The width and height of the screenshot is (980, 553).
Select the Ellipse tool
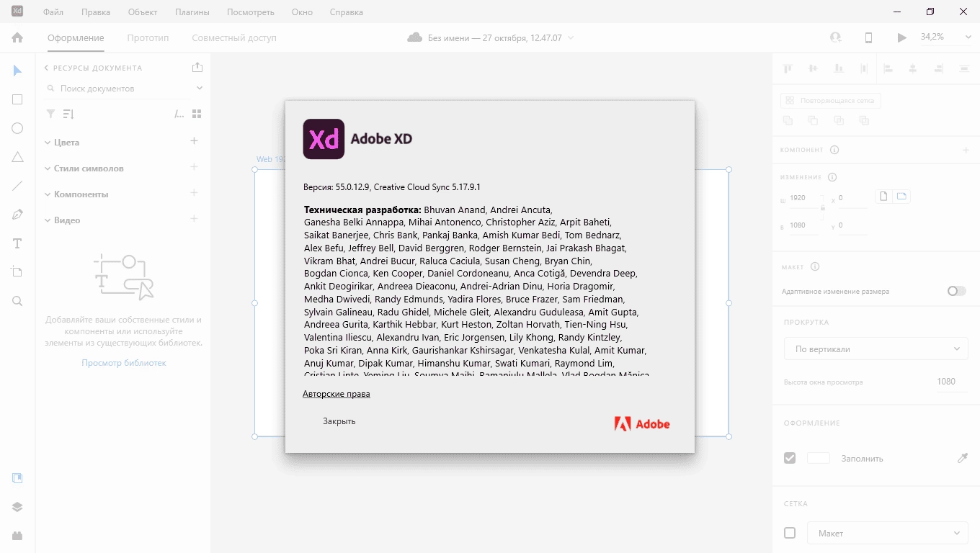click(18, 128)
